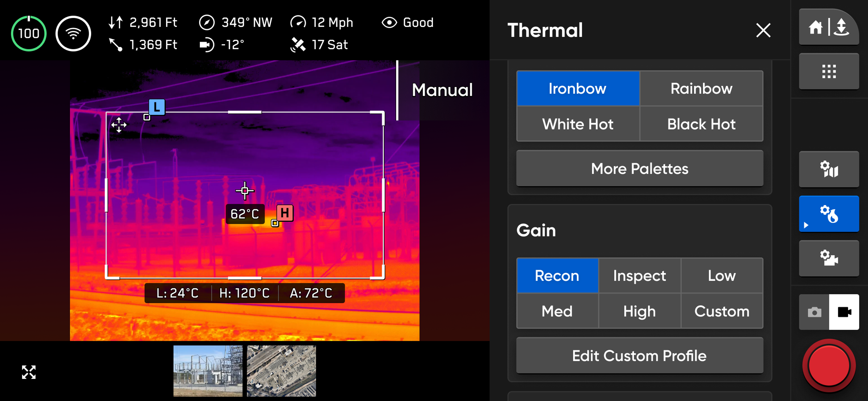Select the Ironbow palette
Screen dimensions: 868x401
point(578,88)
